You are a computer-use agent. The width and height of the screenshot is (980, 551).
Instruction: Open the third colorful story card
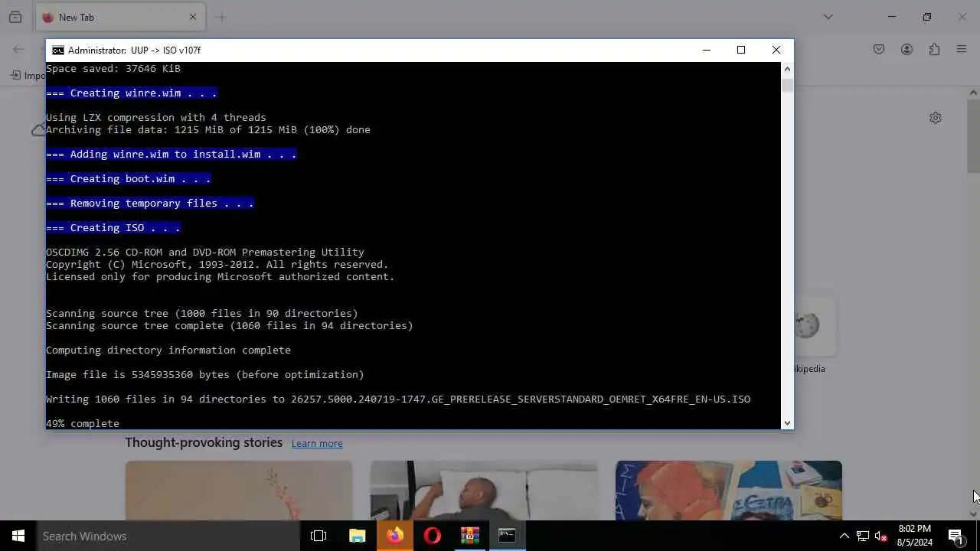point(729,490)
